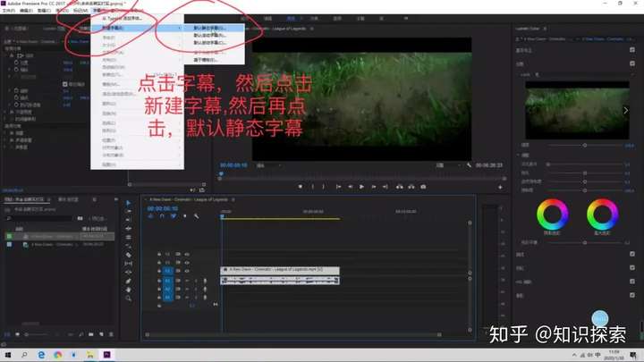This screenshot has width=644, height=362.
Task: Toggle Linked Selection in the timeline header
Action: pyautogui.click(x=174, y=216)
